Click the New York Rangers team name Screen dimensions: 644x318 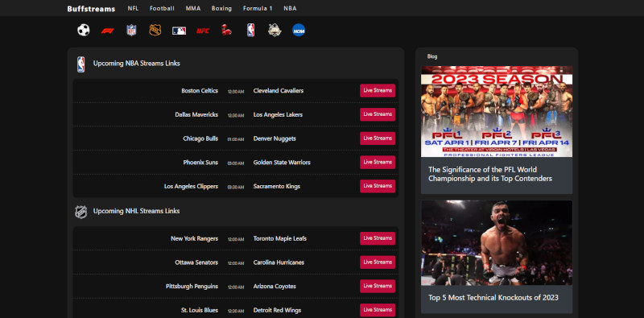[x=194, y=239]
